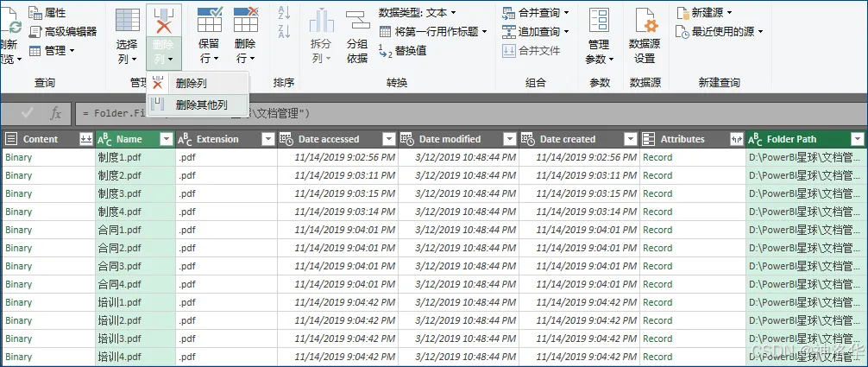868x367 pixels.
Task: Open 新建源 new source dropdown
Action: click(704, 12)
